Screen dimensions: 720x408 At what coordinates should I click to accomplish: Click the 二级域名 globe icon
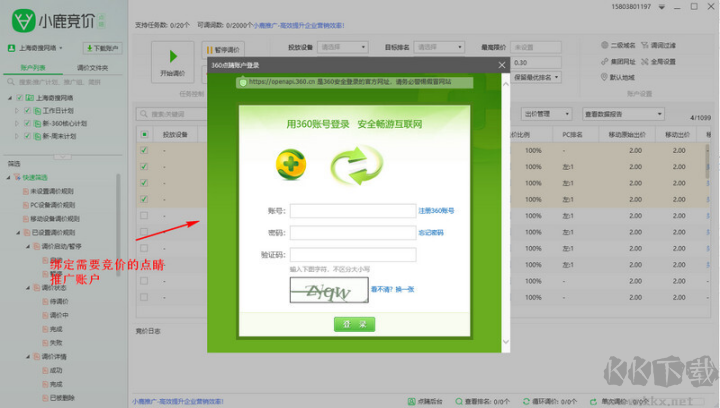click(604, 45)
